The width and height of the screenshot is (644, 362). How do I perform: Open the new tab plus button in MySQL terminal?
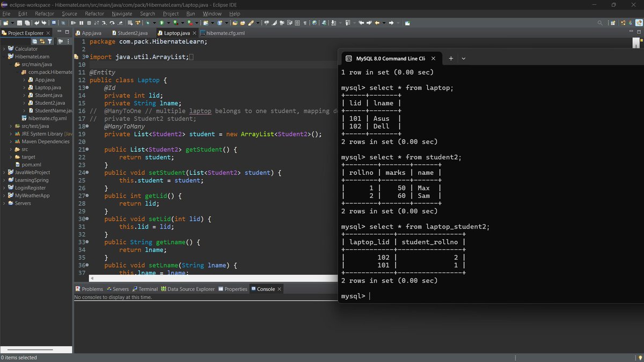point(451,58)
